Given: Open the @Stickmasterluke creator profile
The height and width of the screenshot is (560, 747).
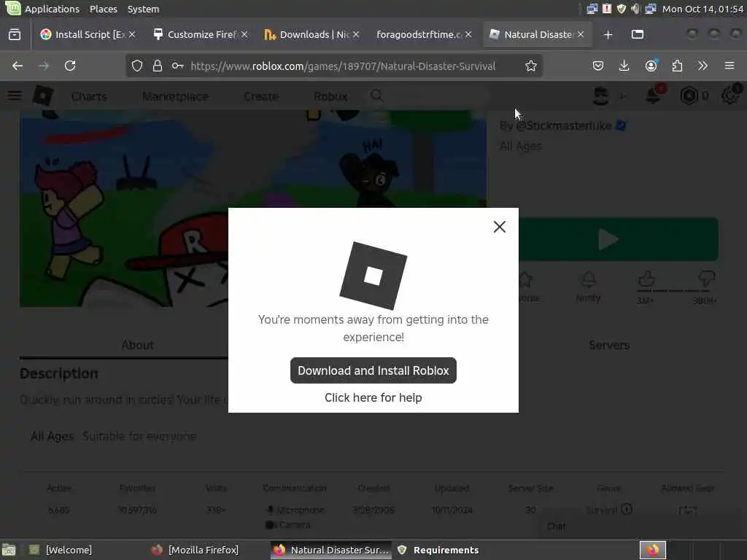Looking at the screenshot, I should 564,125.
